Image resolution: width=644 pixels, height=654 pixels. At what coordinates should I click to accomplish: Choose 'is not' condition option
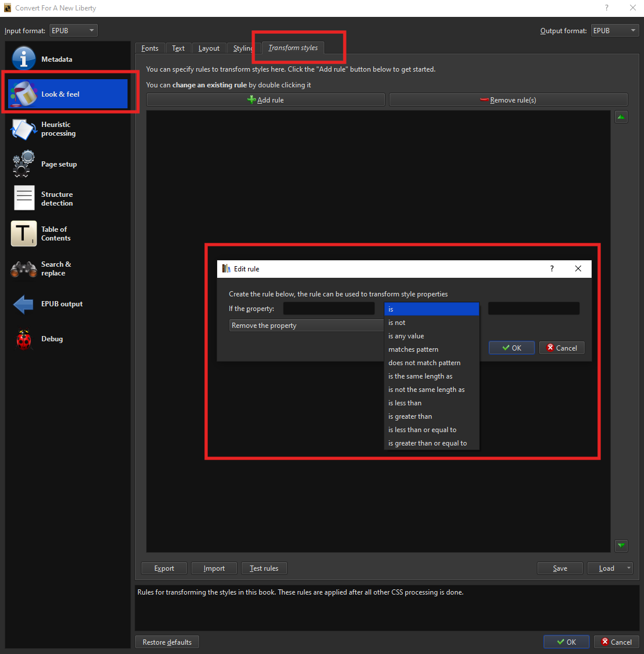tap(431, 323)
